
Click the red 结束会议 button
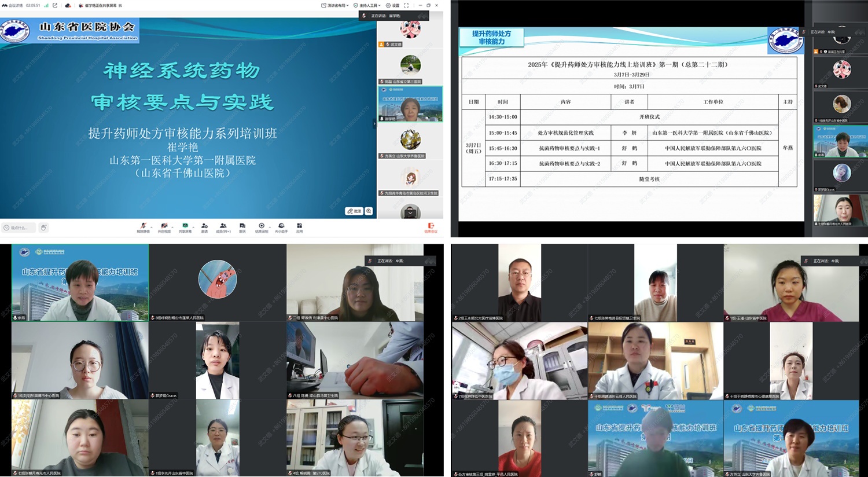pos(431,227)
